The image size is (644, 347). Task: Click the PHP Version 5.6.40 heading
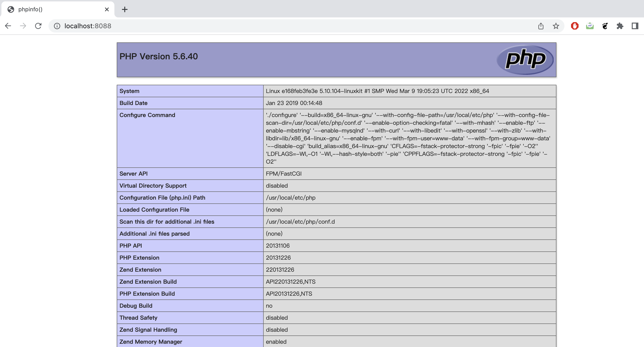158,56
